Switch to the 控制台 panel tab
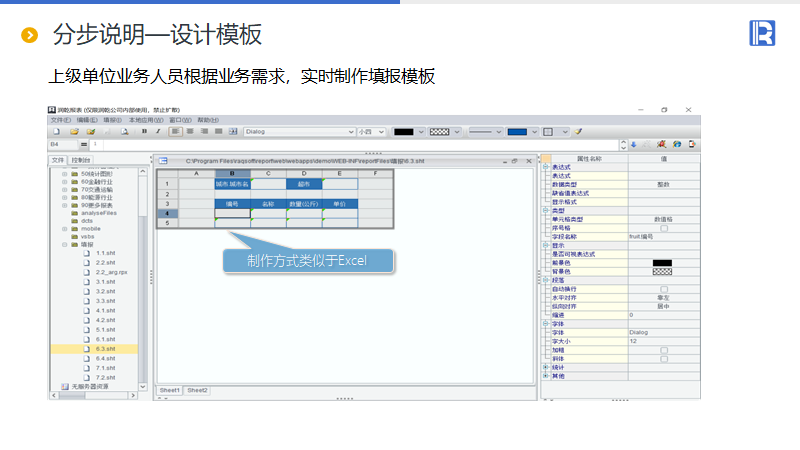The height and width of the screenshot is (450, 800). click(x=81, y=160)
